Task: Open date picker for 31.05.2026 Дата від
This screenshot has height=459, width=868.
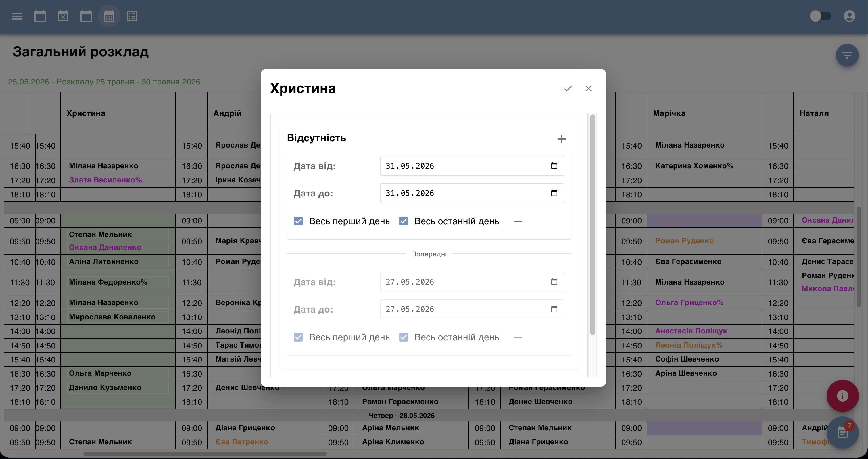Action: click(554, 166)
